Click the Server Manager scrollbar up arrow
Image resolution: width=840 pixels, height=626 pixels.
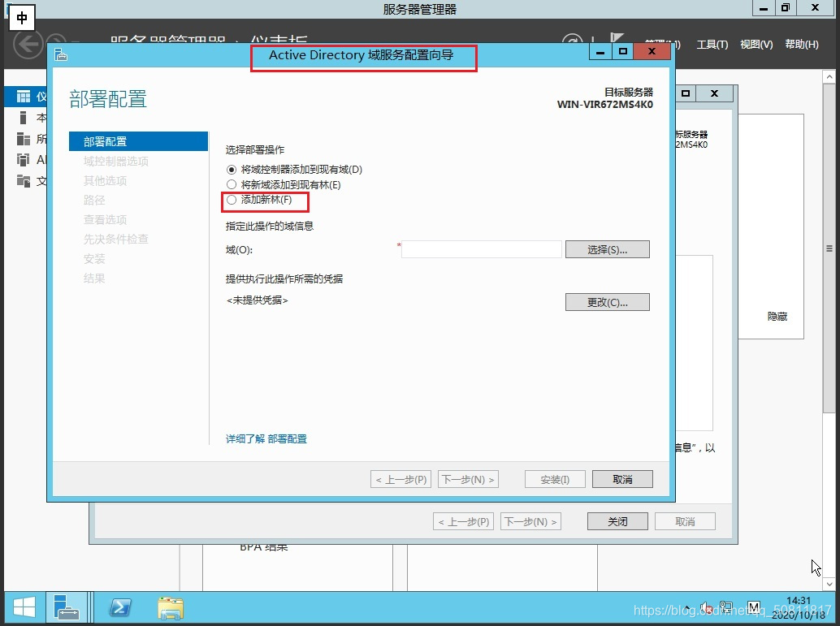[829, 77]
